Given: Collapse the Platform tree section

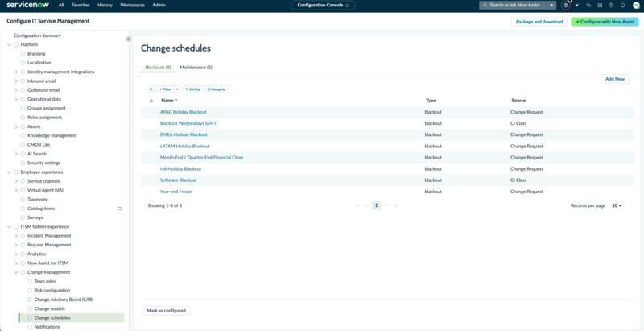Looking at the screenshot, I should coord(10,45).
